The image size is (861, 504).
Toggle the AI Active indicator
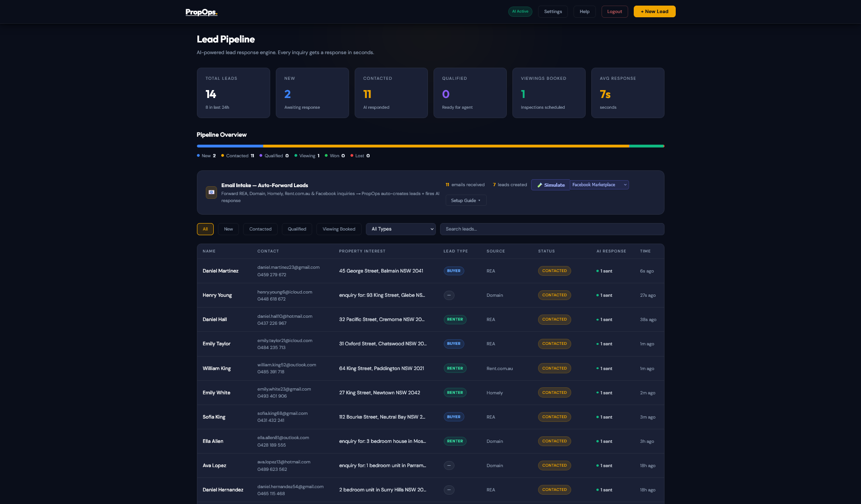pyautogui.click(x=520, y=11)
